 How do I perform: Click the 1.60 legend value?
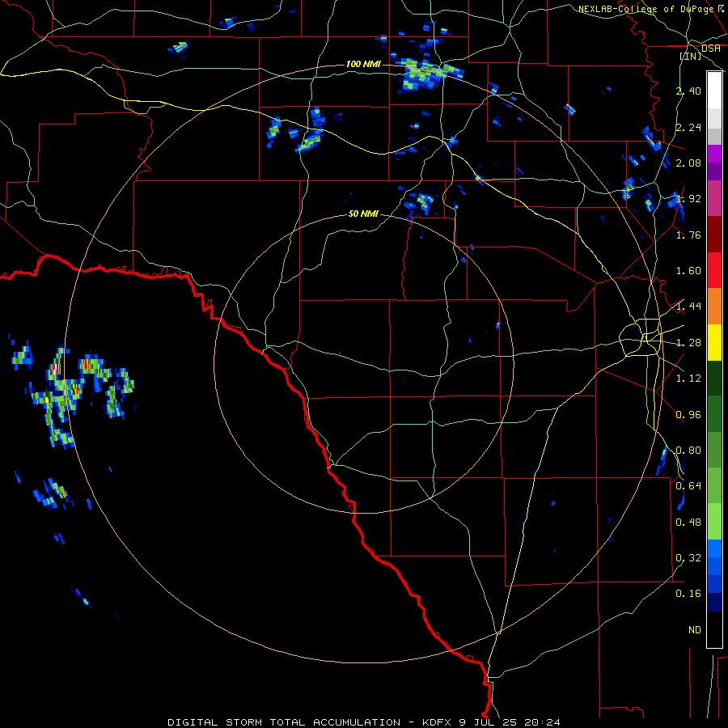[x=688, y=271]
